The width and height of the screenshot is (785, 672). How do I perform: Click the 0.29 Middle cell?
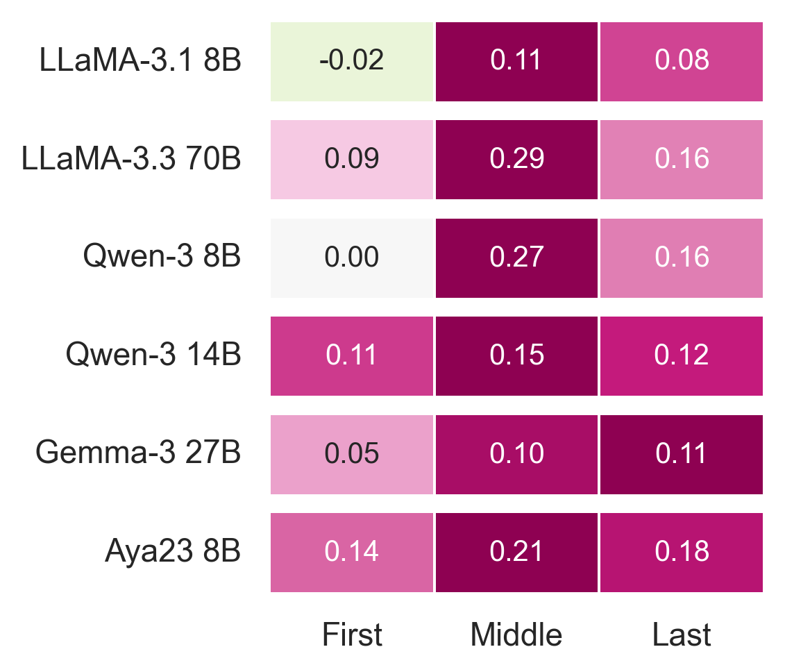pyautogui.click(x=516, y=160)
